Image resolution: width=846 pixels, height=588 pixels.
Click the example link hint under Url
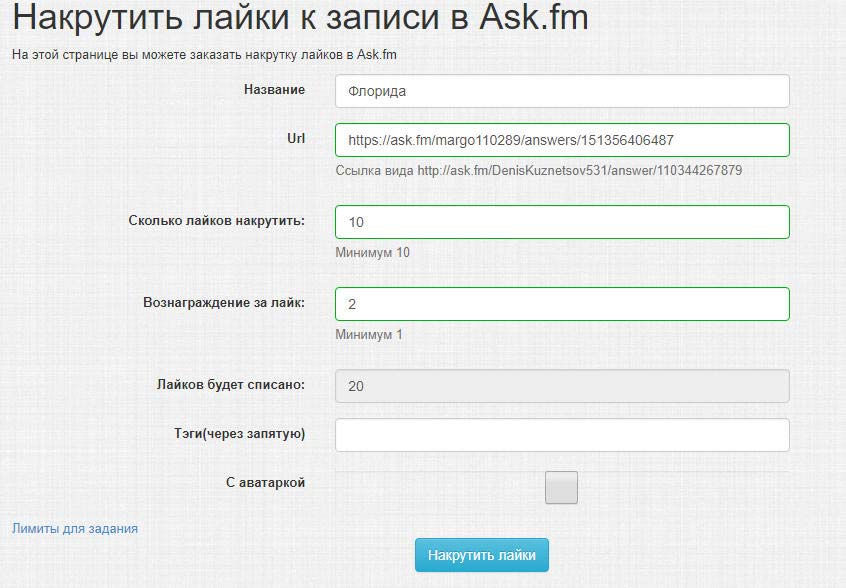pyautogui.click(x=538, y=171)
